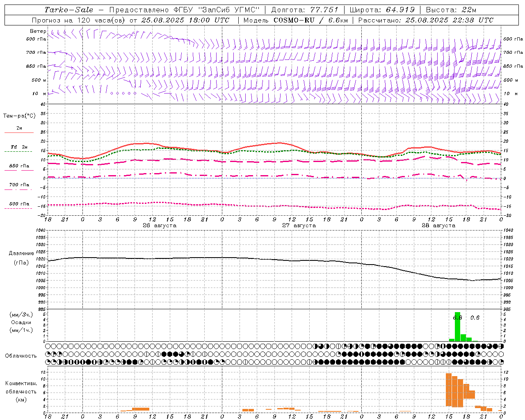
Task: Click the 'Долгота: 77.751' longitude value
Action: [305, 10]
